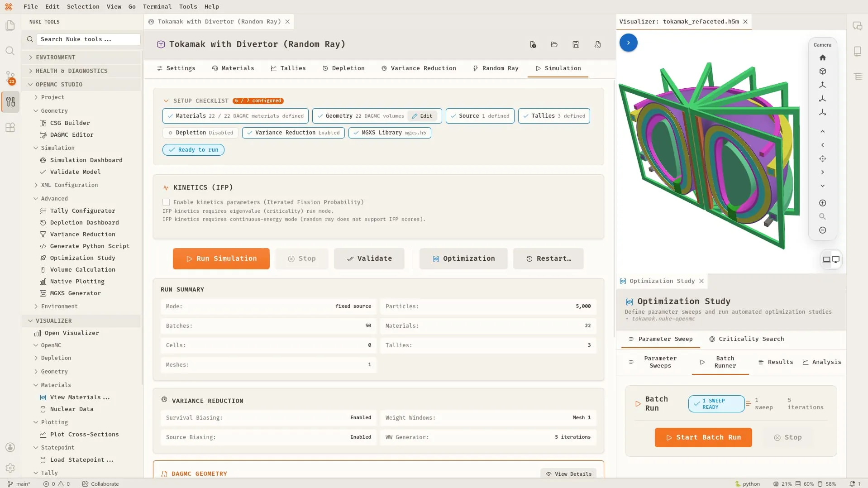The height and width of the screenshot is (488, 868).
Task: Expand the visualizer side panel blue arrow
Action: [628, 43]
